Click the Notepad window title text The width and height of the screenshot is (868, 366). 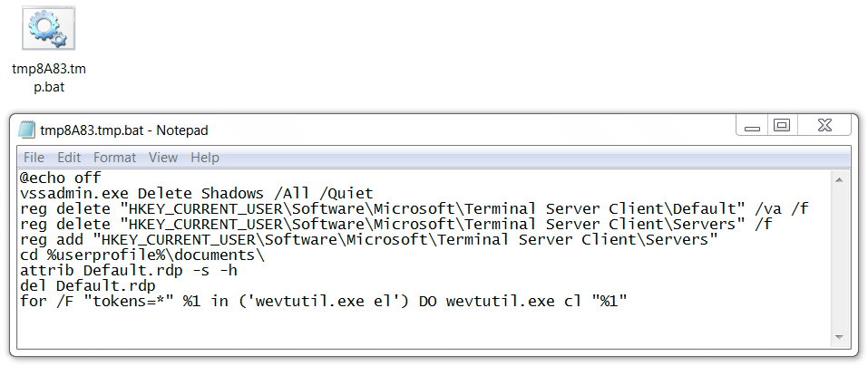pyautogui.click(x=124, y=130)
